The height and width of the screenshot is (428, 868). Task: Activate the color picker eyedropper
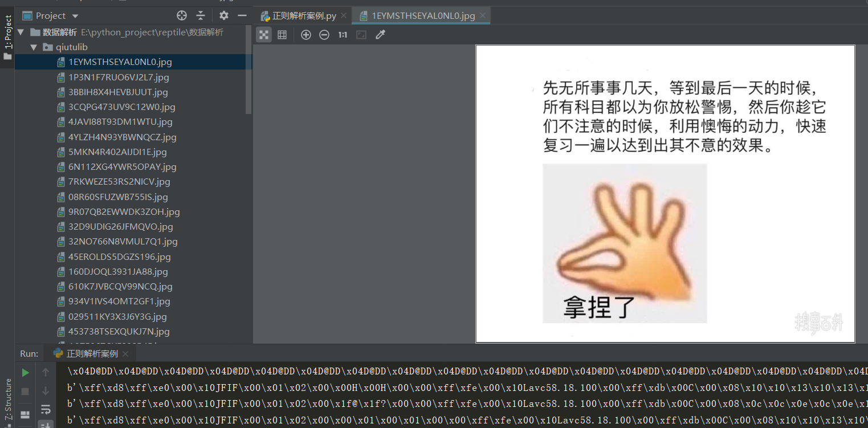[x=381, y=35]
